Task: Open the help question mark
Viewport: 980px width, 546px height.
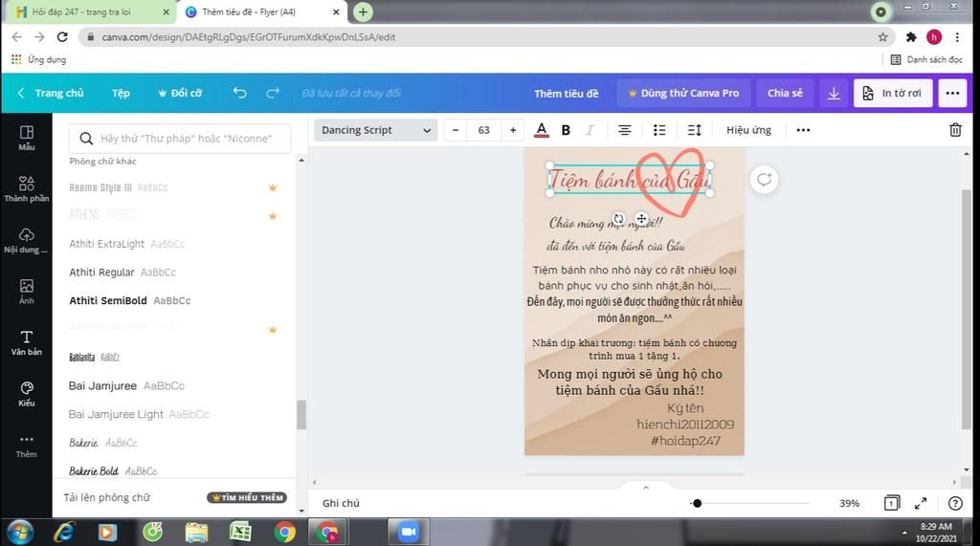Action: pyautogui.click(x=955, y=503)
